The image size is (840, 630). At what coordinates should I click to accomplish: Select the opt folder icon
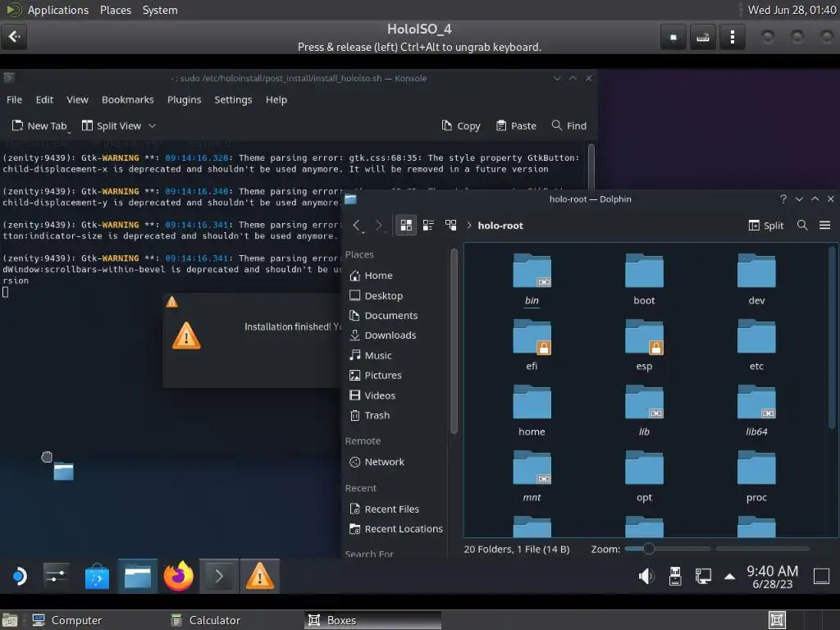(x=644, y=468)
